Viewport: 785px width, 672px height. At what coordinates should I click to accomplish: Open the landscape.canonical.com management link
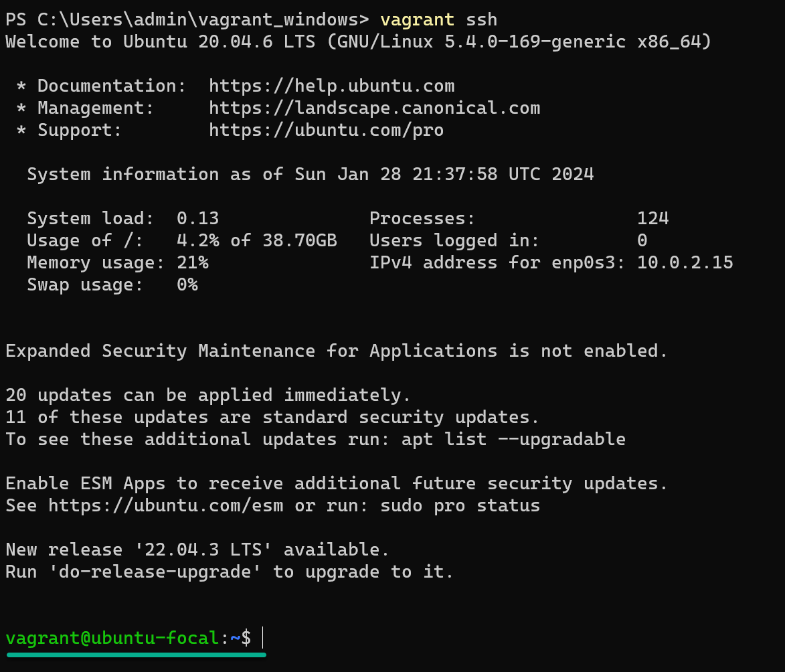(375, 108)
